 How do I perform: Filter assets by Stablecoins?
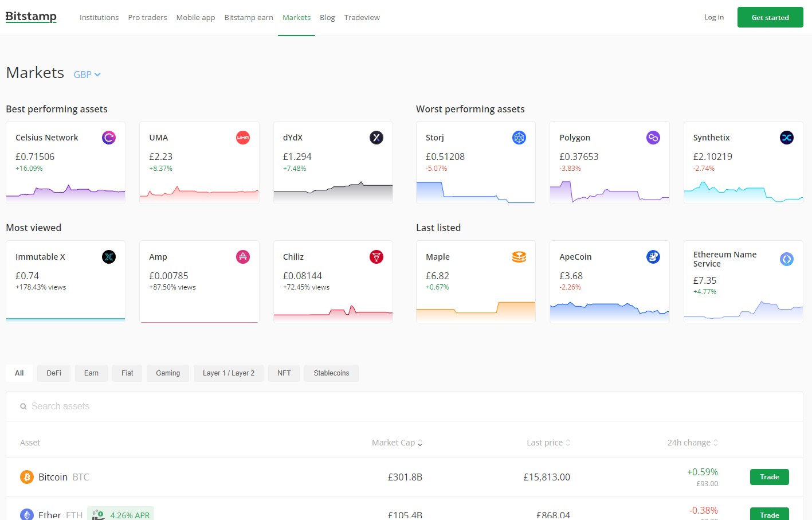(x=331, y=373)
